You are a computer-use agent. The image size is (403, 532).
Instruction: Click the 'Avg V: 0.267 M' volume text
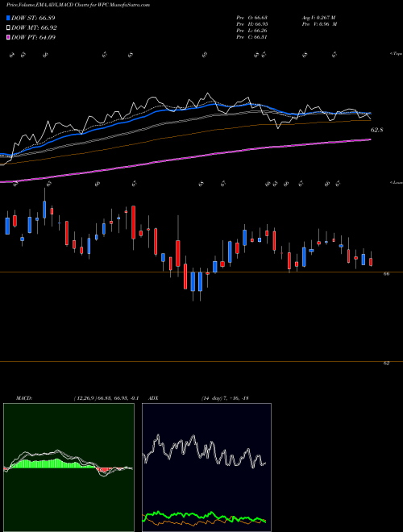click(318, 18)
